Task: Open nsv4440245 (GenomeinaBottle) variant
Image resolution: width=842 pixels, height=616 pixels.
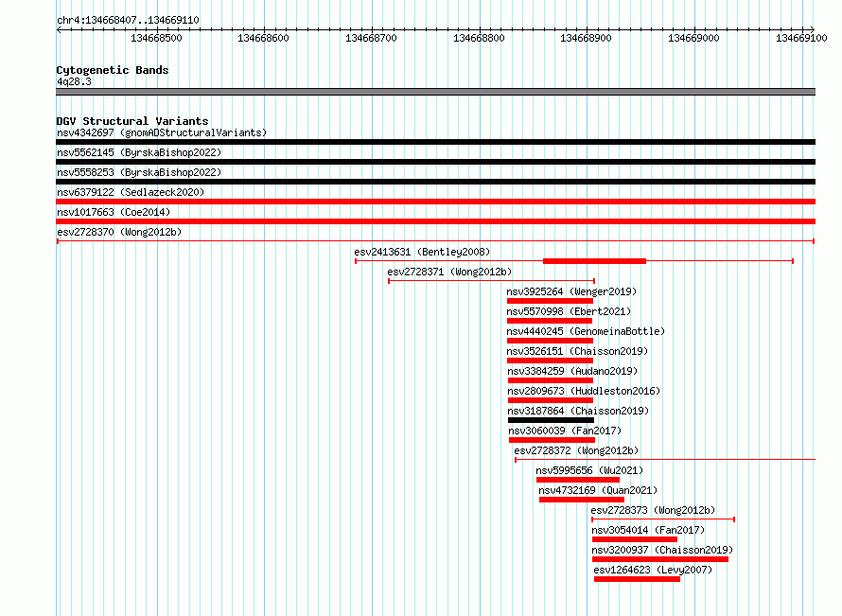Action: [550, 341]
